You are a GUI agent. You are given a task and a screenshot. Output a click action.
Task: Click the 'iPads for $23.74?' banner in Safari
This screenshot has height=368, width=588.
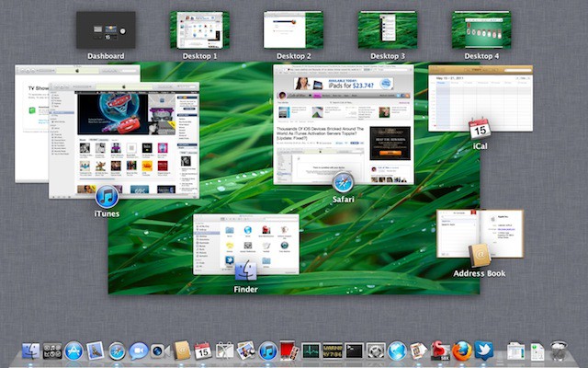tap(343, 84)
